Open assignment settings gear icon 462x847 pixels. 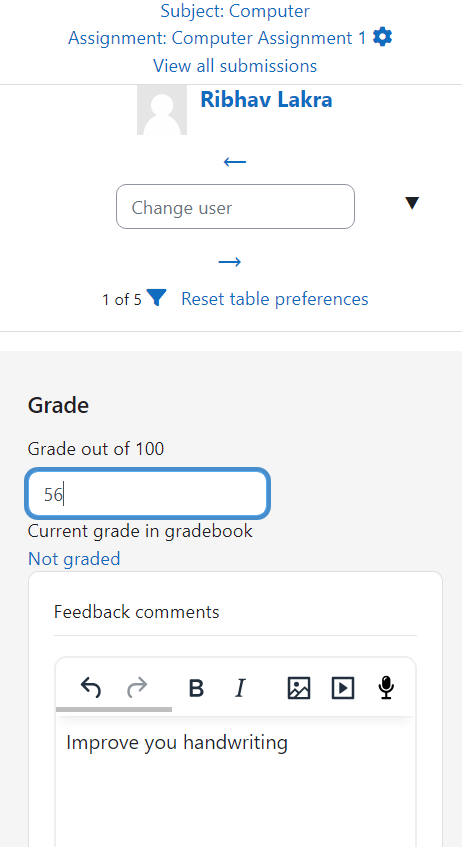click(383, 37)
